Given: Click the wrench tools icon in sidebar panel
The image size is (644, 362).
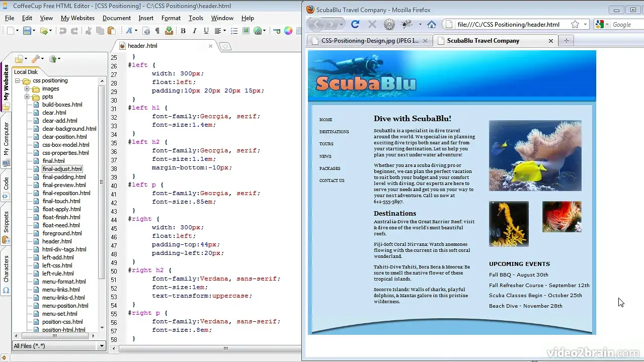Looking at the screenshot, I should click(36, 59).
